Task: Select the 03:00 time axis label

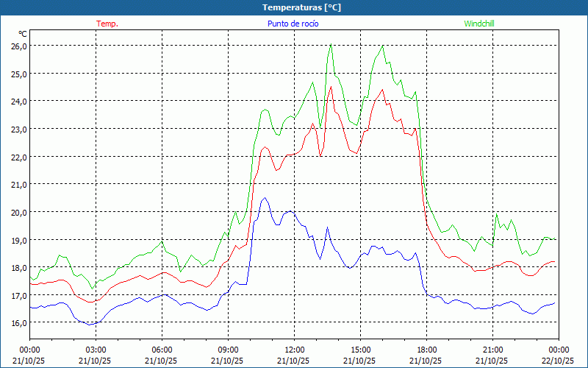Action: click(x=96, y=350)
